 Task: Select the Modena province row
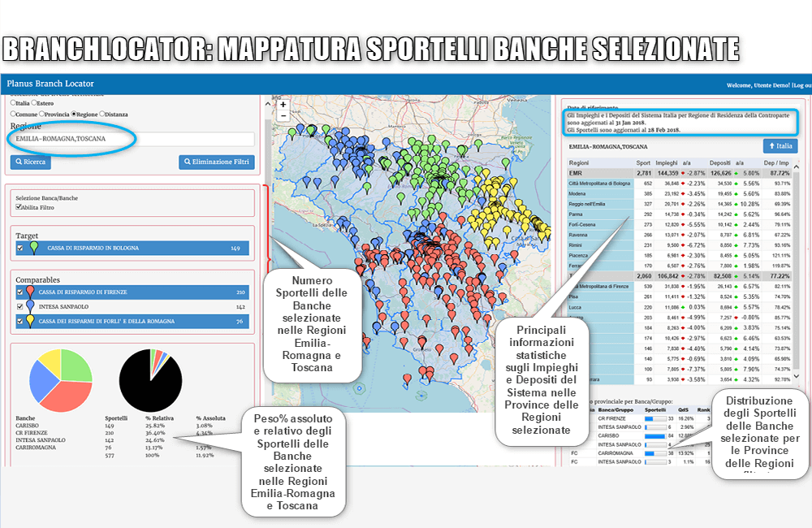[680, 194]
